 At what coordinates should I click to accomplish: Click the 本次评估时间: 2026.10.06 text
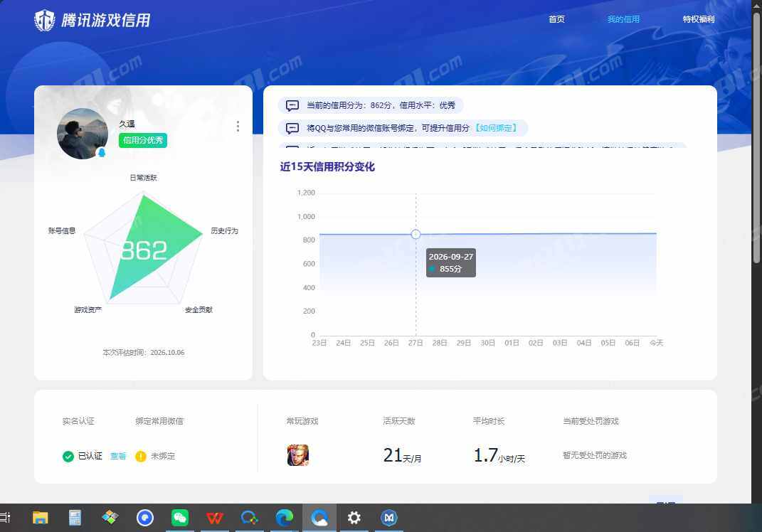point(143,353)
